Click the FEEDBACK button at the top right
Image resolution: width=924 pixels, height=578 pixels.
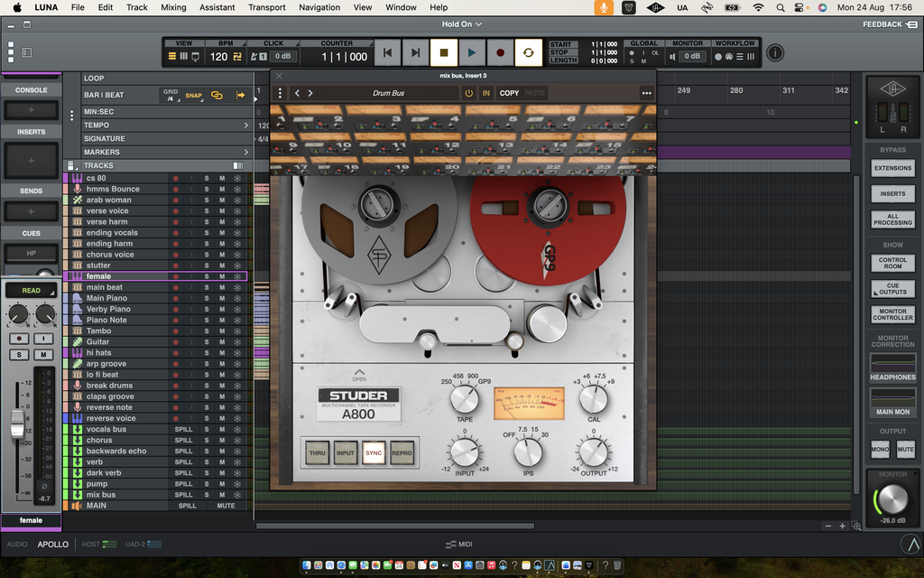[890, 24]
